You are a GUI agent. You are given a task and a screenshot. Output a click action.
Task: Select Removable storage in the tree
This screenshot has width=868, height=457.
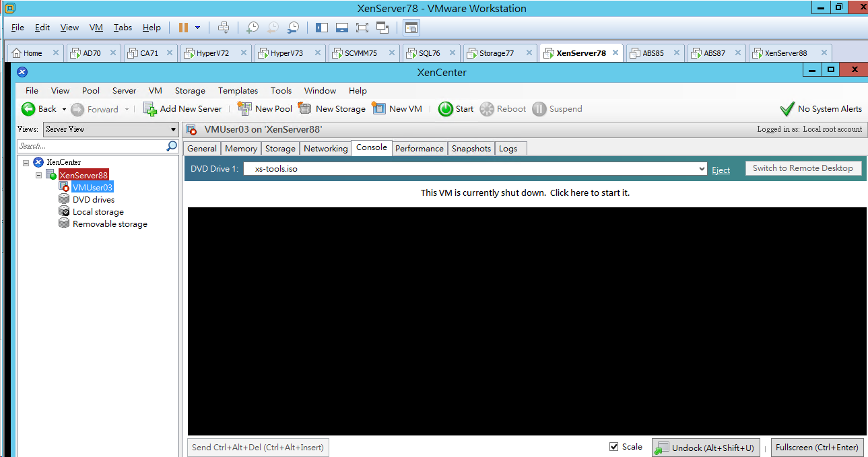[x=110, y=223]
